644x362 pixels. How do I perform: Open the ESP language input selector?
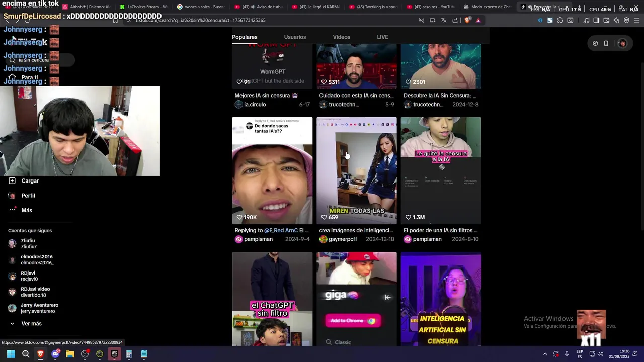(580, 354)
